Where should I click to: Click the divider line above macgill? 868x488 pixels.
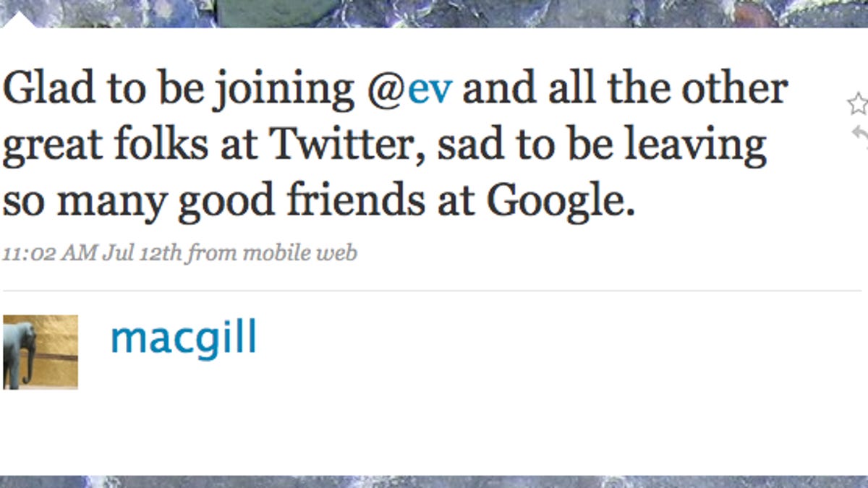[434, 291]
